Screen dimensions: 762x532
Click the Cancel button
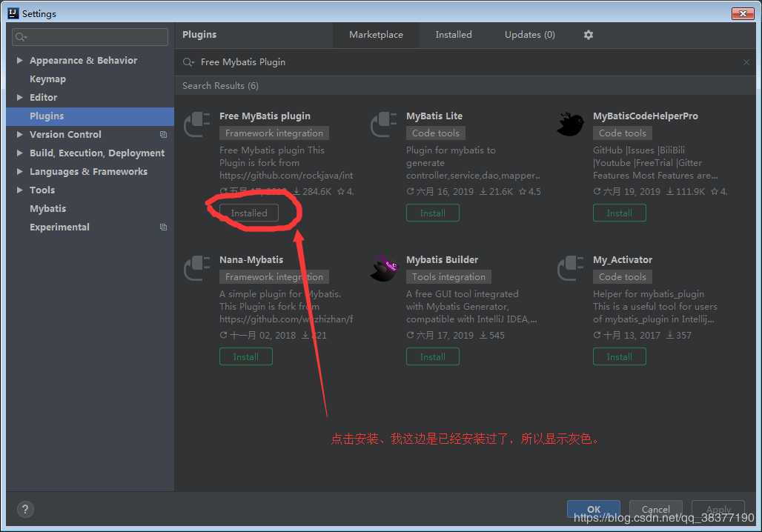click(655, 509)
